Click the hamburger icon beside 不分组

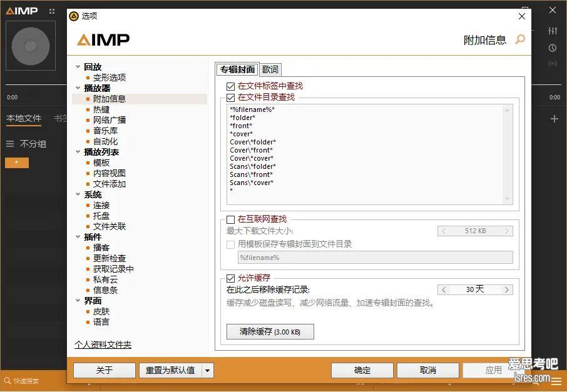click(x=10, y=144)
